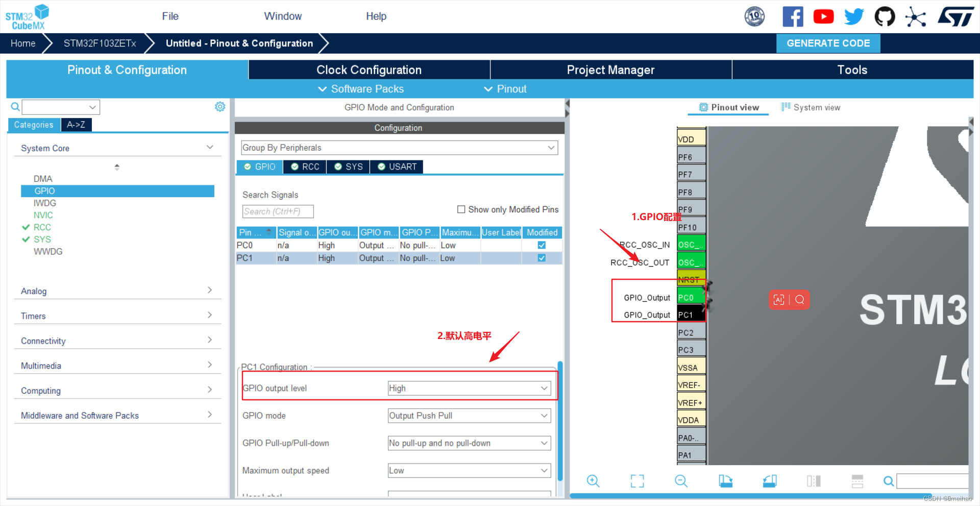The width and height of the screenshot is (980, 506).
Task: Click the PC0 pin on the chip
Action: pyautogui.click(x=691, y=297)
